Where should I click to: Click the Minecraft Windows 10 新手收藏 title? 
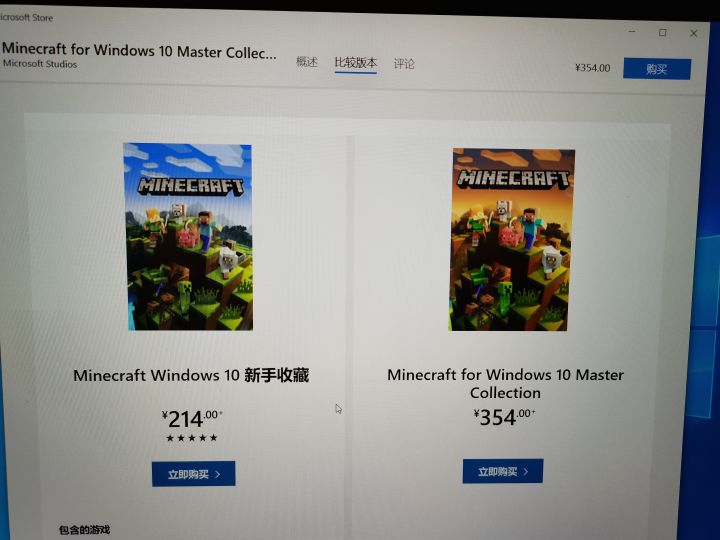[191, 375]
